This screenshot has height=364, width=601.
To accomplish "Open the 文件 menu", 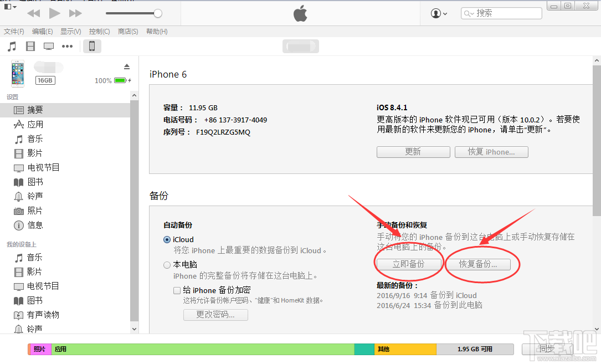I will (x=14, y=32).
